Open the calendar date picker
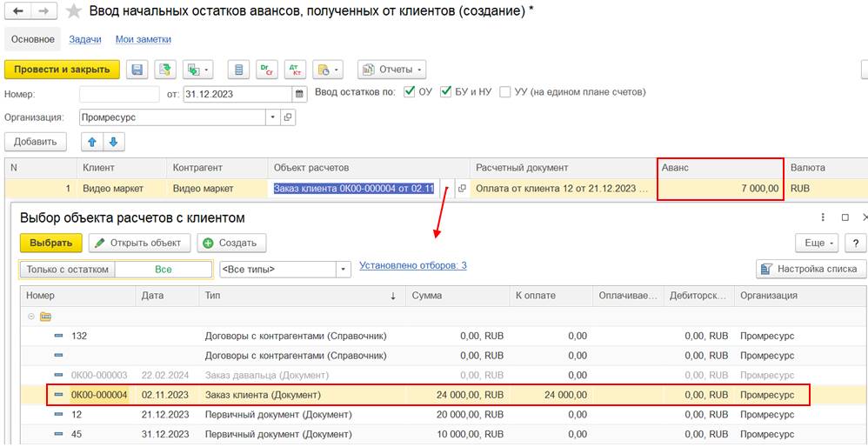Screen dimensions: 868x447 (300, 93)
